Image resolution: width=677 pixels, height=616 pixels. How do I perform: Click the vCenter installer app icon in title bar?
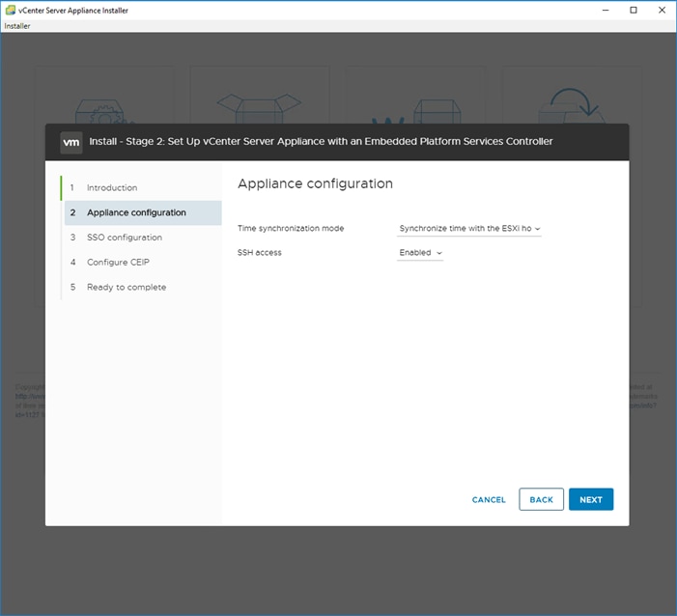pyautogui.click(x=11, y=10)
